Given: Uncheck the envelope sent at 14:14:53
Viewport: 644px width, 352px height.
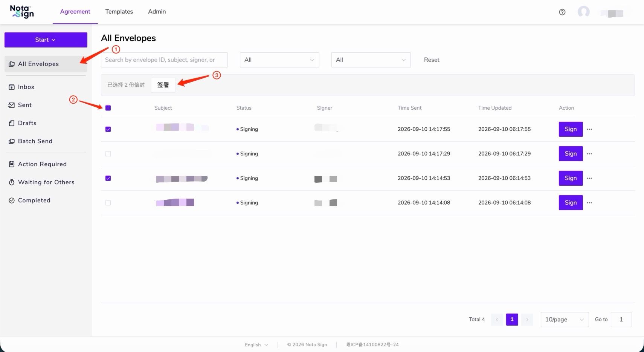Looking at the screenshot, I should tap(108, 178).
